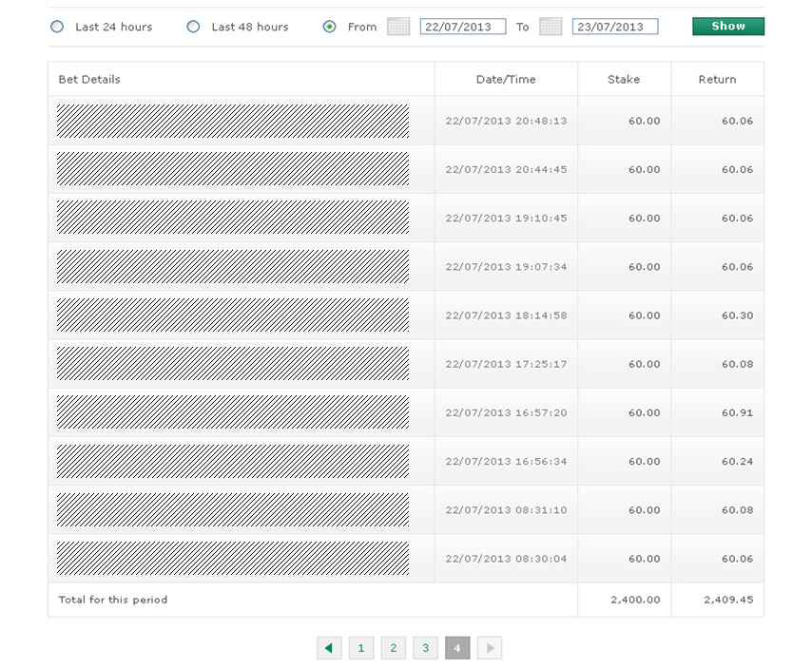Screen dimensions: 812x668
Task: Click the Return column header
Action: [x=717, y=80]
